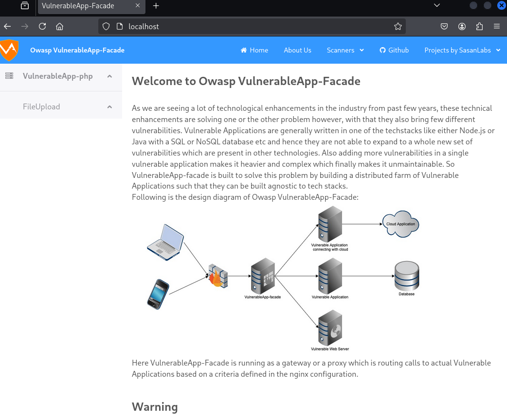Click the Owasp VulnerableApp-Facade brand title
The image size is (507, 420).
pos(77,50)
